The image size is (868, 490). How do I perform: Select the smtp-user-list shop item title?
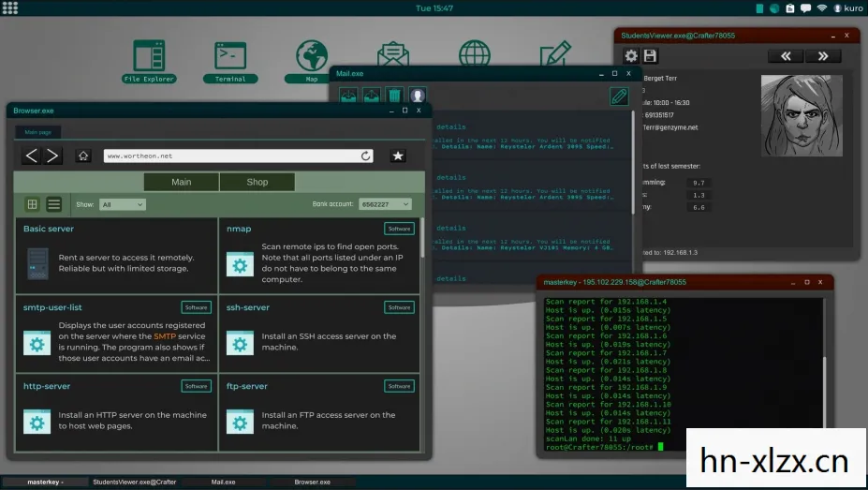click(x=52, y=307)
